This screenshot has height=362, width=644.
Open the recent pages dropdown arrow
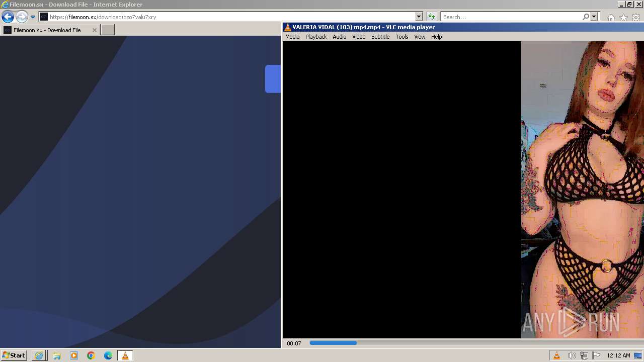point(33,17)
